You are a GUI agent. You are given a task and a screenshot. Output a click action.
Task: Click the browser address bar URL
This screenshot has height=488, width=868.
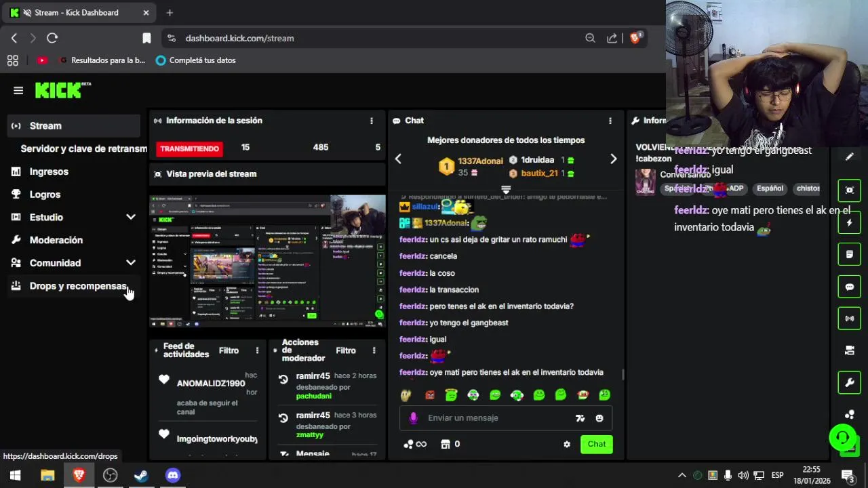point(239,38)
